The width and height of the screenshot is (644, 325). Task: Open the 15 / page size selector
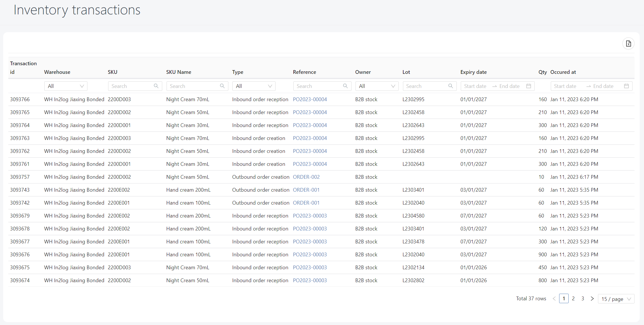coord(616,299)
